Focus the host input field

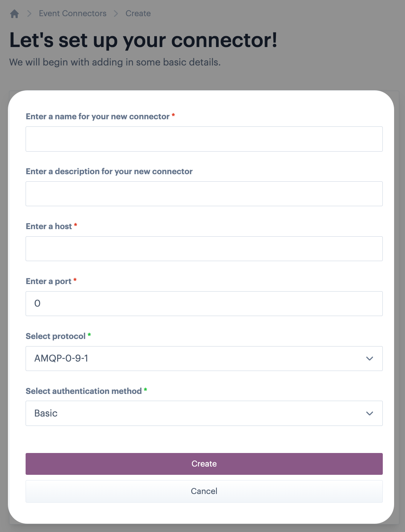(204, 249)
